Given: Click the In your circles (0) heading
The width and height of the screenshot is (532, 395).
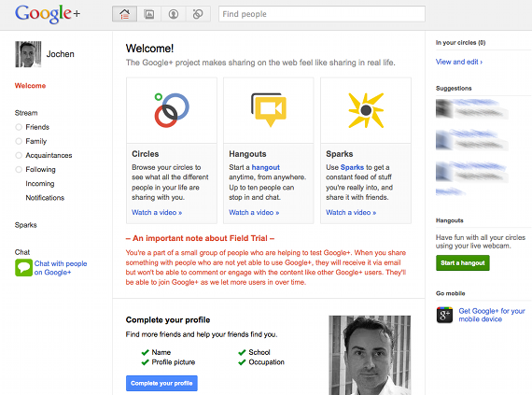Looking at the screenshot, I should tap(460, 42).
